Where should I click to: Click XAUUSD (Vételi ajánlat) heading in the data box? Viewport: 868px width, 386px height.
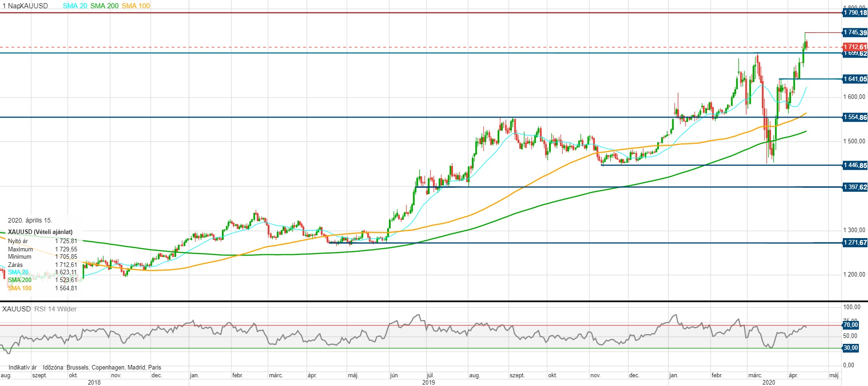[x=40, y=232]
